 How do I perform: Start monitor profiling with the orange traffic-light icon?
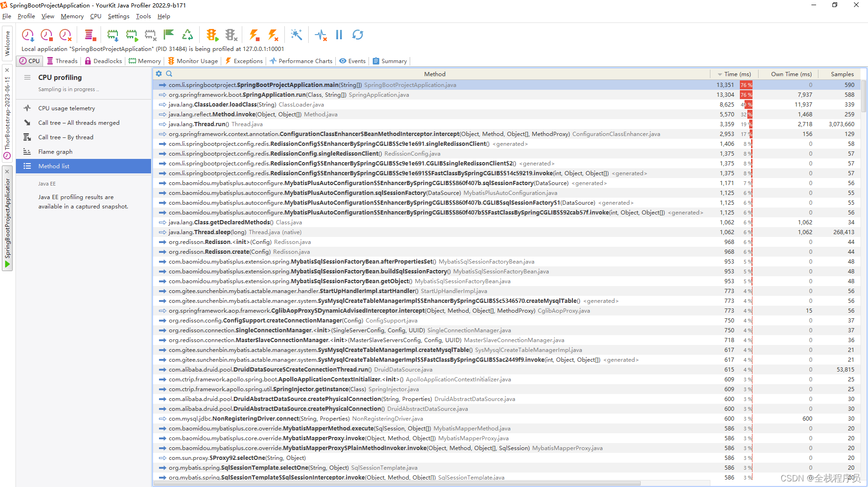[x=212, y=35]
